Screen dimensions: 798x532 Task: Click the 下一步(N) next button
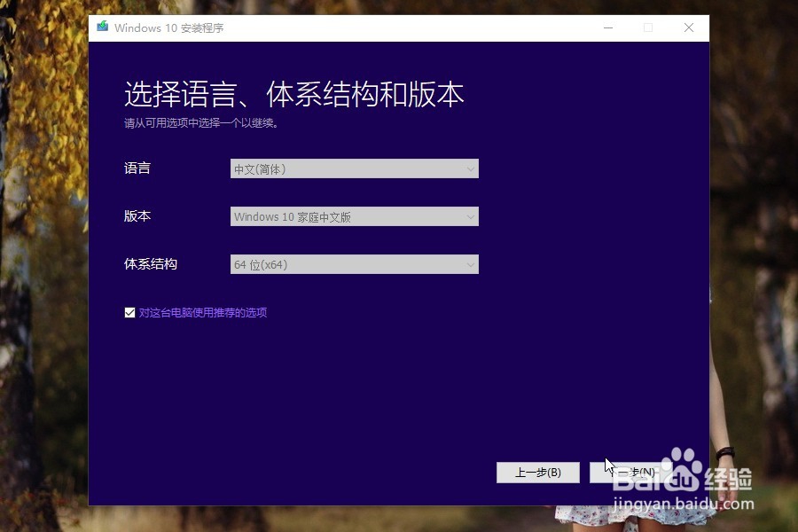(x=631, y=473)
